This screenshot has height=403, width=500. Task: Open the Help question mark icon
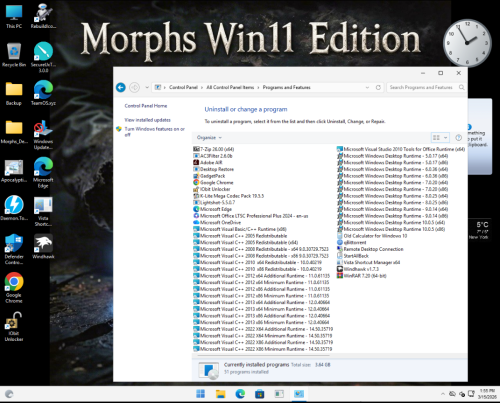point(459,137)
